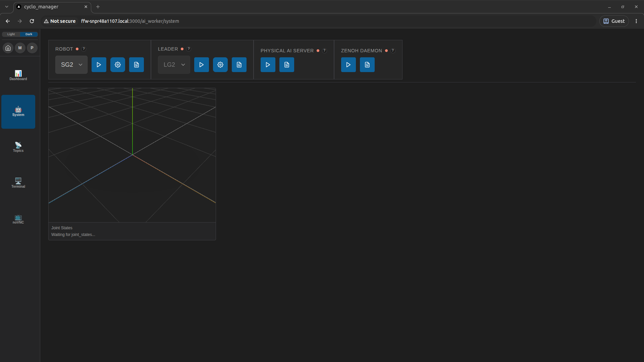Select the M circular button
The image size is (644, 362).
pos(20,48)
